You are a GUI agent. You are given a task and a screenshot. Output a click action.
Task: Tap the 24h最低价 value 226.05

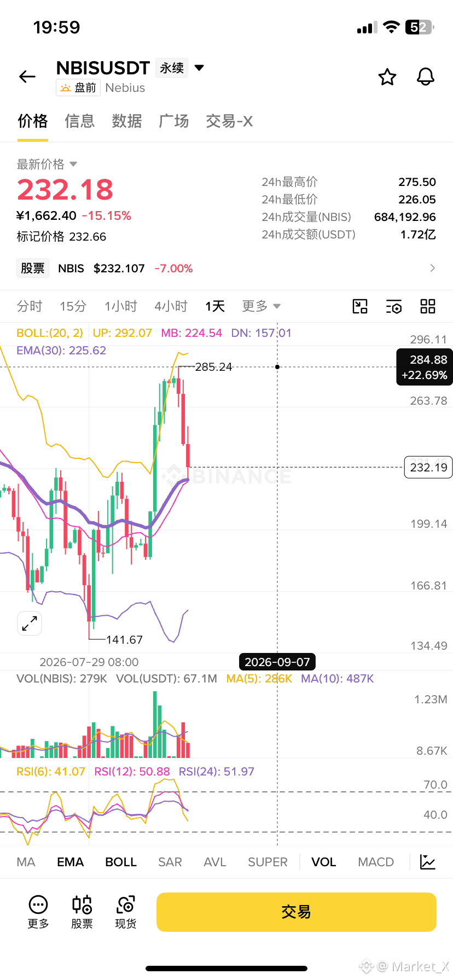coord(417,199)
